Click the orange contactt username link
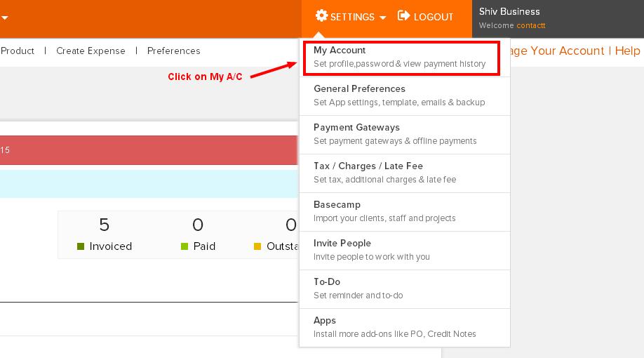The height and width of the screenshot is (358, 644). [x=531, y=25]
